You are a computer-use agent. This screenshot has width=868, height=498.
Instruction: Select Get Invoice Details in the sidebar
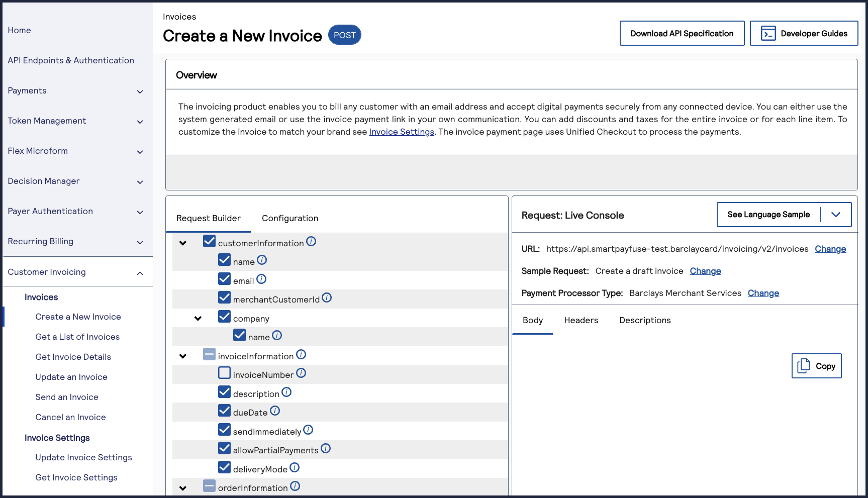(x=73, y=357)
